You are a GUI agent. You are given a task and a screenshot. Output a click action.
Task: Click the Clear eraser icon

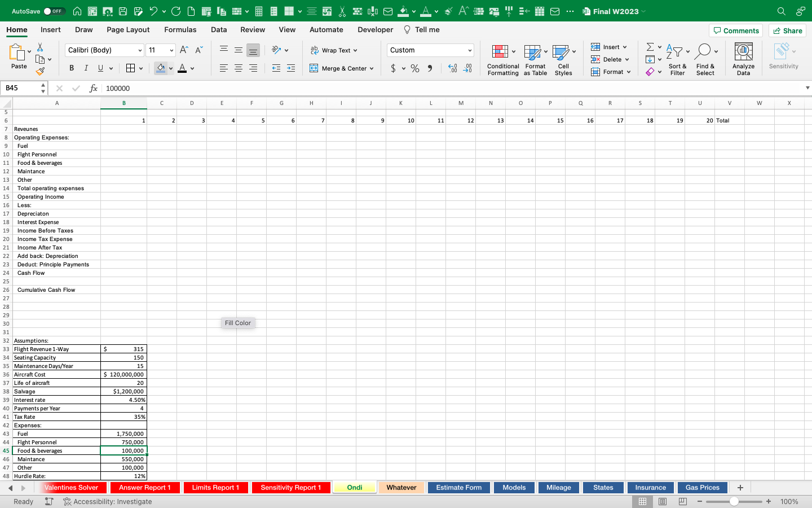coord(650,72)
